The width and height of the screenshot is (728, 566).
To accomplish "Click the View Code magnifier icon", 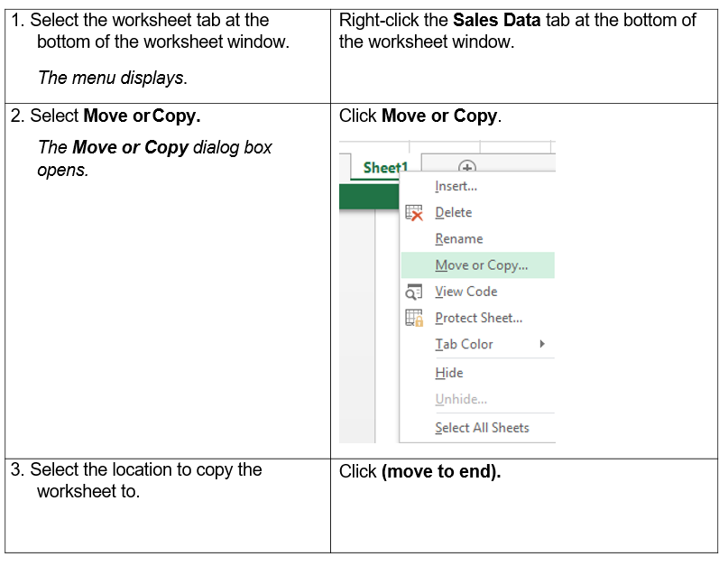I will [414, 292].
